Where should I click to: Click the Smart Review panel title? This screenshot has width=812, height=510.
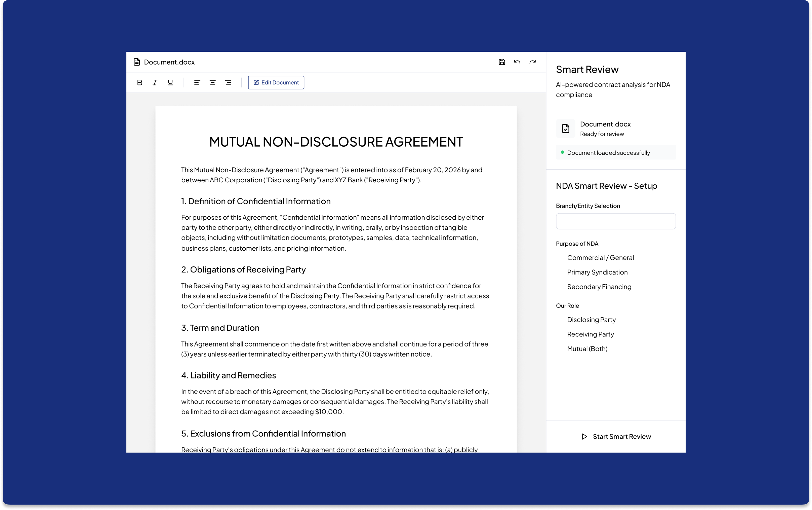tap(587, 70)
